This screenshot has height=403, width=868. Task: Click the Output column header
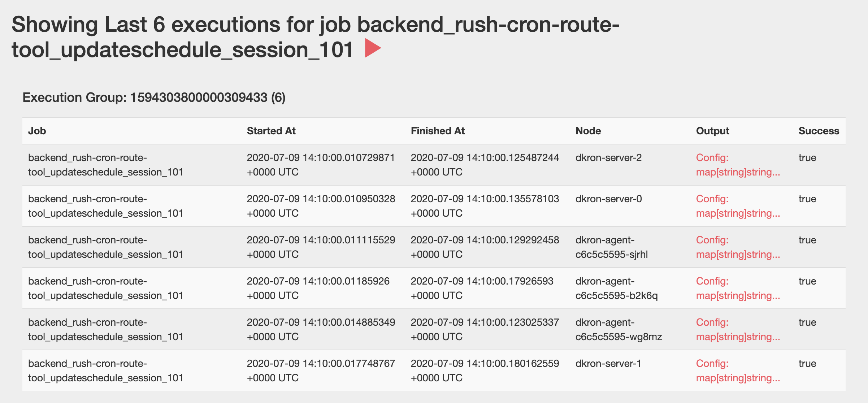click(x=712, y=131)
